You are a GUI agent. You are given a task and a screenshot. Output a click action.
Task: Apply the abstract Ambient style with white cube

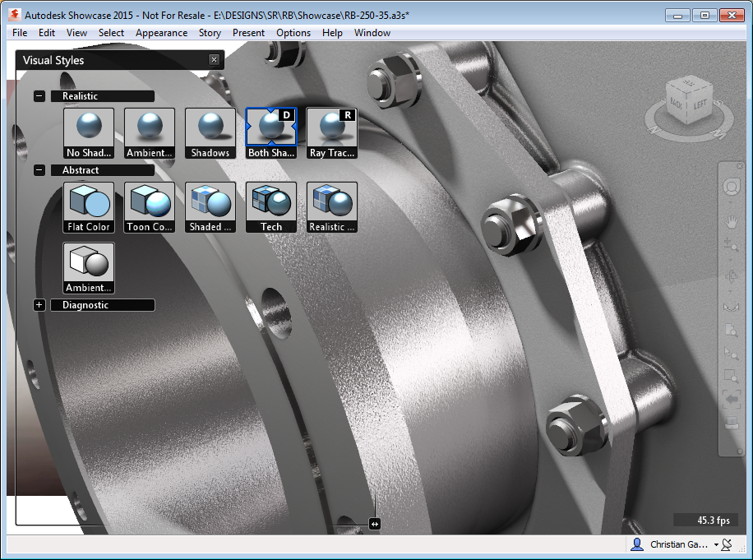89,268
